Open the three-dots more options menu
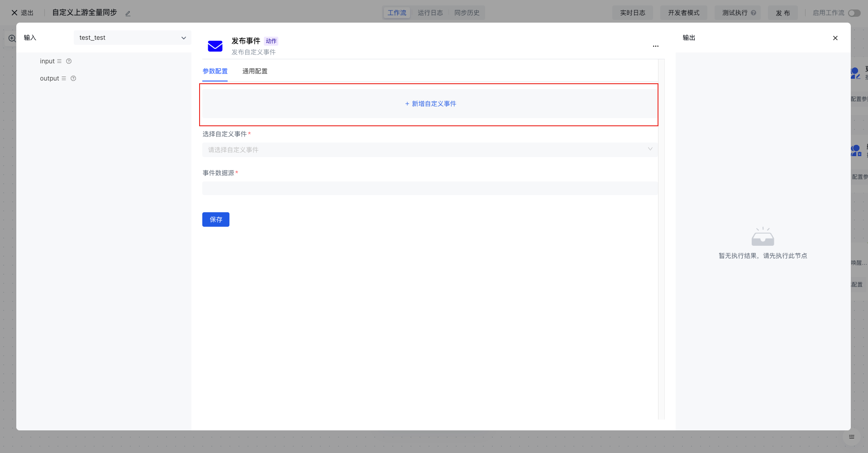868x453 pixels. click(x=655, y=46)
